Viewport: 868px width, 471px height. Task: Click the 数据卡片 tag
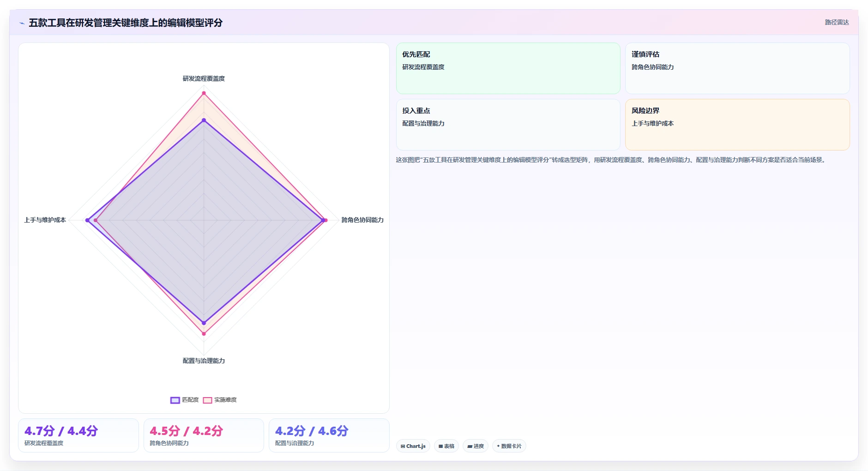(509, 446)
